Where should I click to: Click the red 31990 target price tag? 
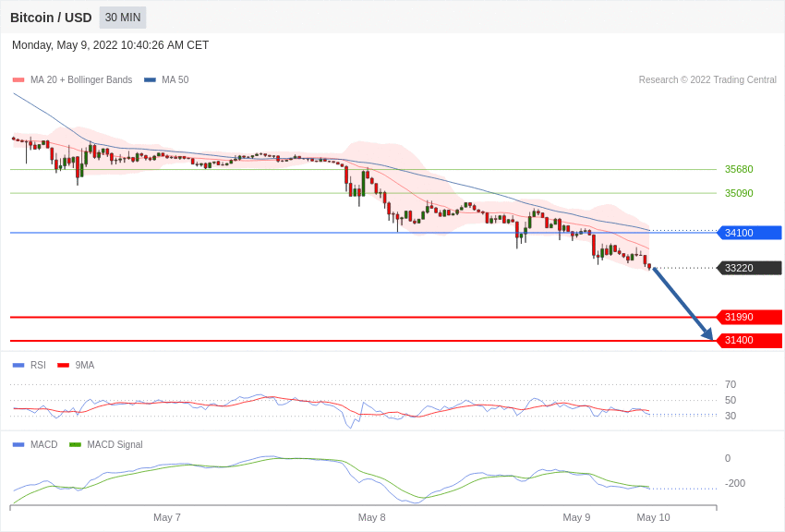point(750,317)
